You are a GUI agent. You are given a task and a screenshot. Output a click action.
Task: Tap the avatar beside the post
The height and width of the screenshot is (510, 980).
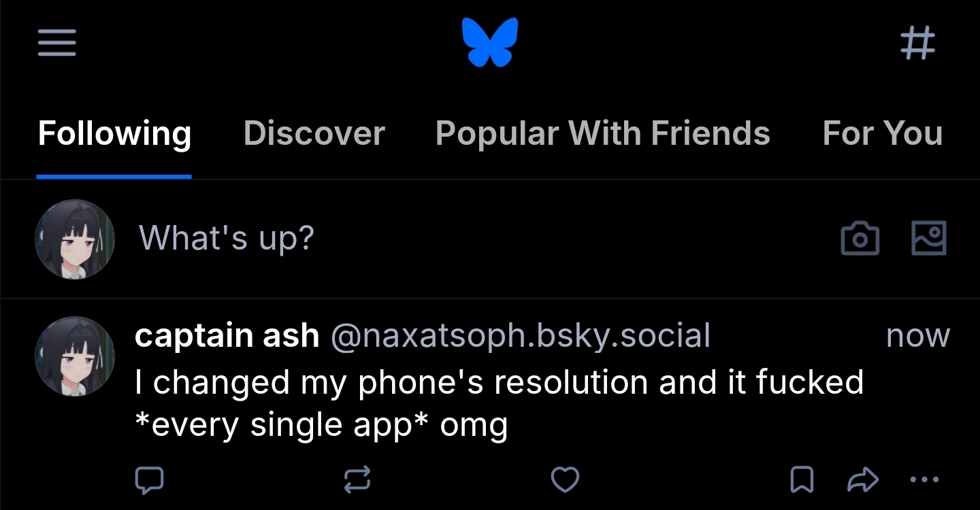coord(75,357)
